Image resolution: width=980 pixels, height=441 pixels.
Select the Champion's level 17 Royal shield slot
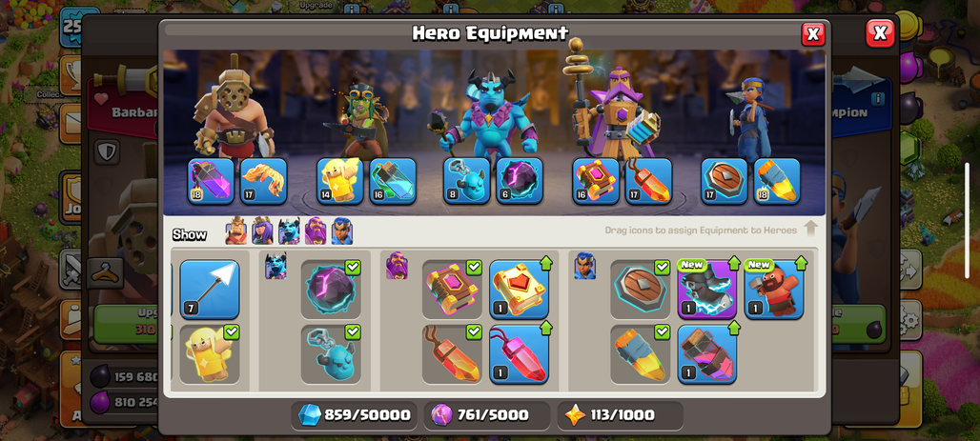point(725,181)
